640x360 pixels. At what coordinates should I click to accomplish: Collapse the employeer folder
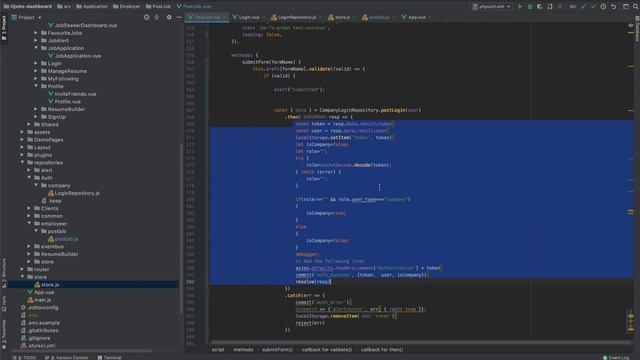click(29, 224)
